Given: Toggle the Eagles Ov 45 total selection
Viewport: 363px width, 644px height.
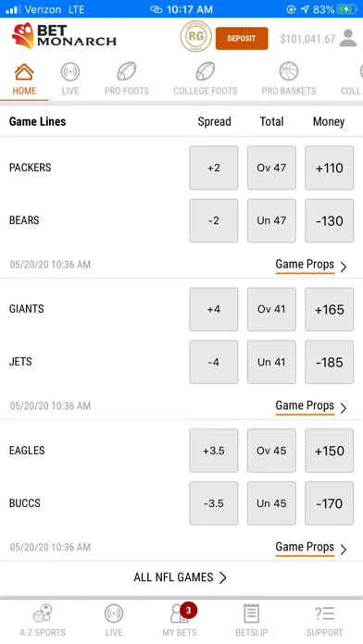Looking at the screenshot, I should pos(271,451).
